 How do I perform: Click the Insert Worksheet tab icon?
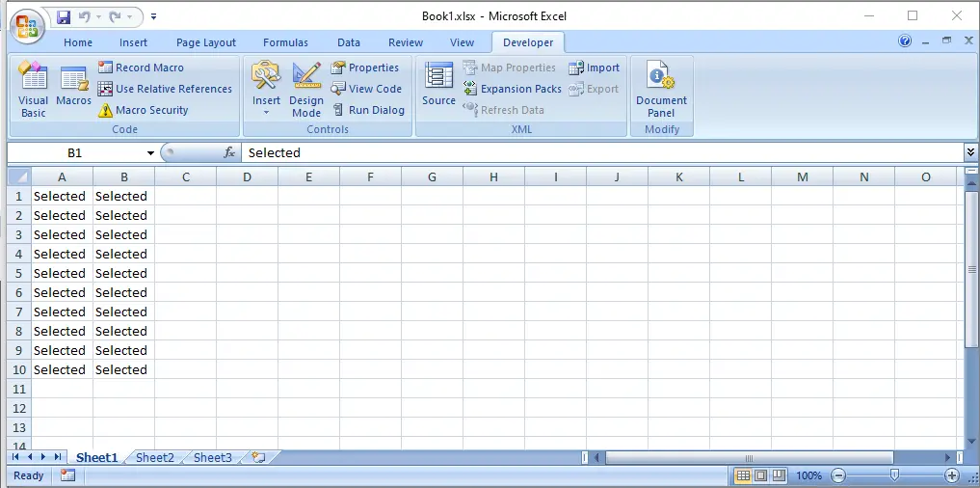point(259,457)
